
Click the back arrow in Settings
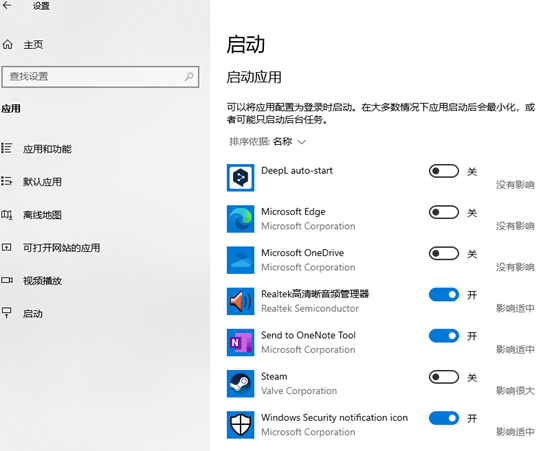pos(7,5)
